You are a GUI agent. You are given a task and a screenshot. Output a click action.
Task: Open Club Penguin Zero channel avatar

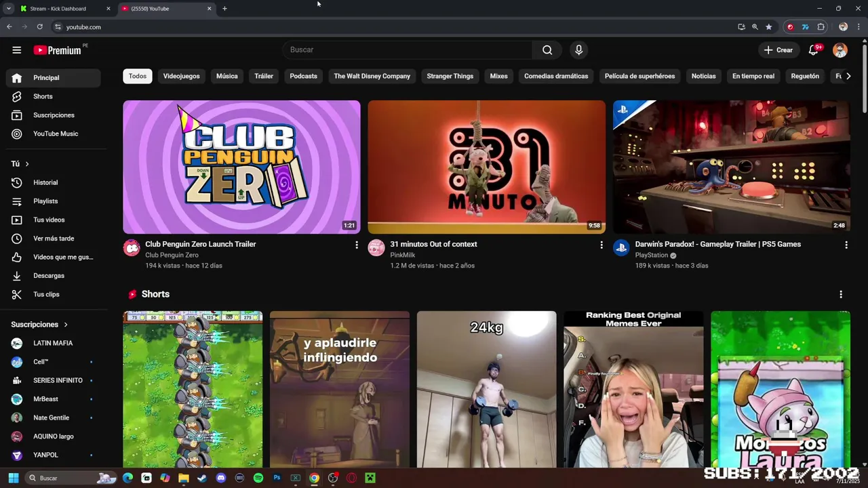click(x=132, y=247)
